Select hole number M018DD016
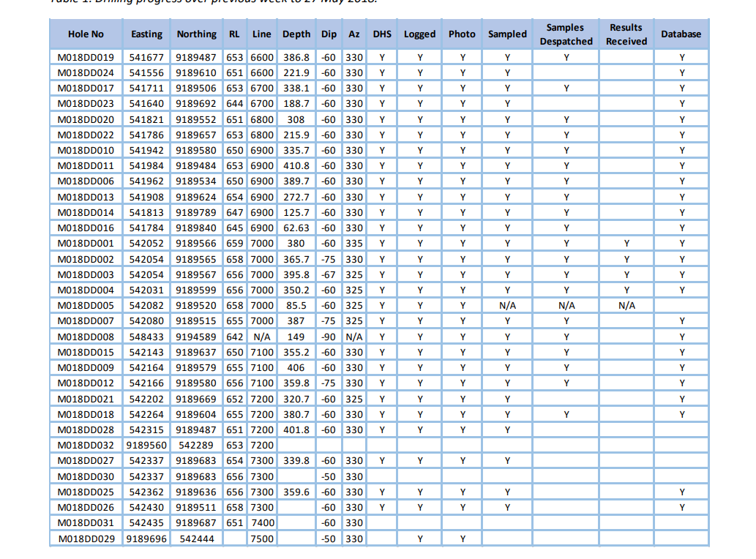The width and height of the screenshot is (756, 559). pos(86,228)
